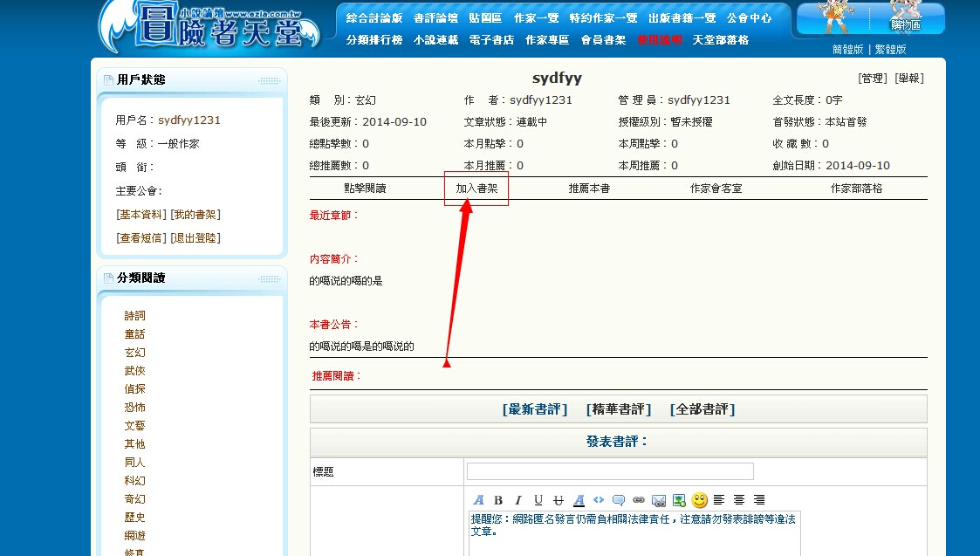This screenshot has height=556, width=980.
Task: Toggle underline formatting in the review editor
Action: point(538,499)
